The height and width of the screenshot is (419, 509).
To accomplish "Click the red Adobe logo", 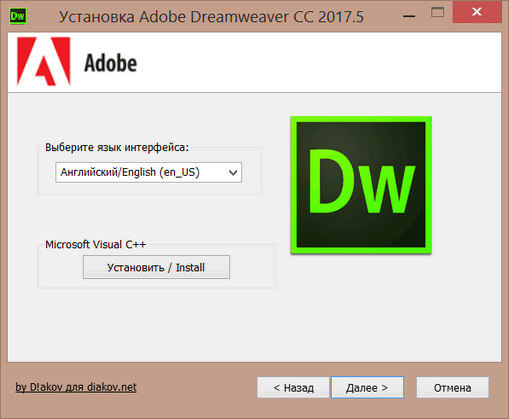I will tap(44, 61).
